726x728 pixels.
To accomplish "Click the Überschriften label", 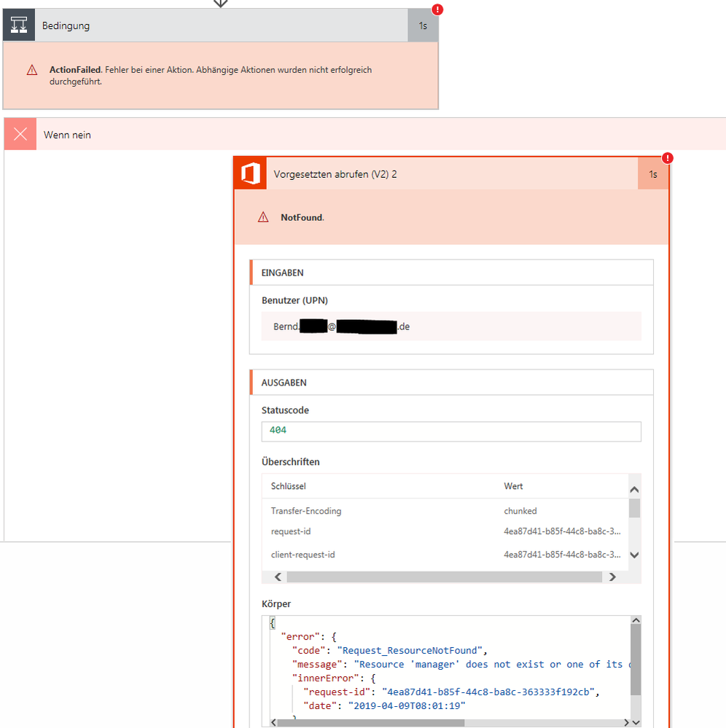I will (291, 461).
